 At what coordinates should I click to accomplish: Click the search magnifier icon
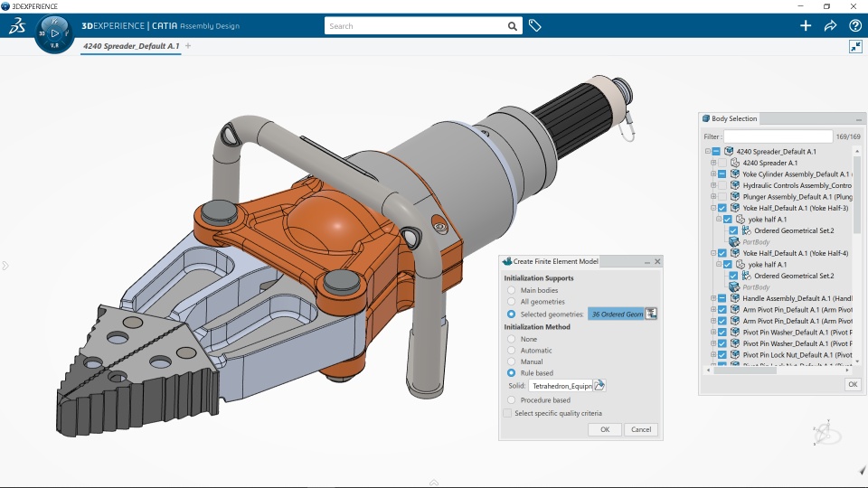[x=513, y=26]
